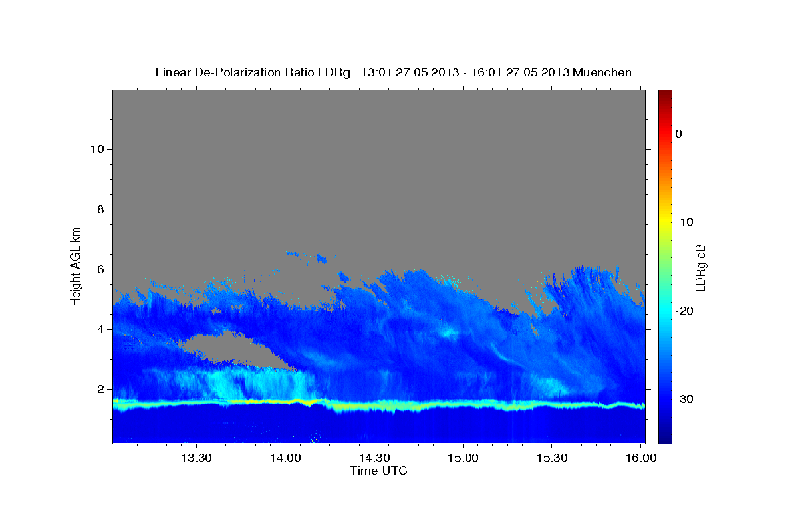This screenshot has width=798, height=532.
Task: Click the 'LDRg dB' colorbar label
Action: tap(700, 267)
